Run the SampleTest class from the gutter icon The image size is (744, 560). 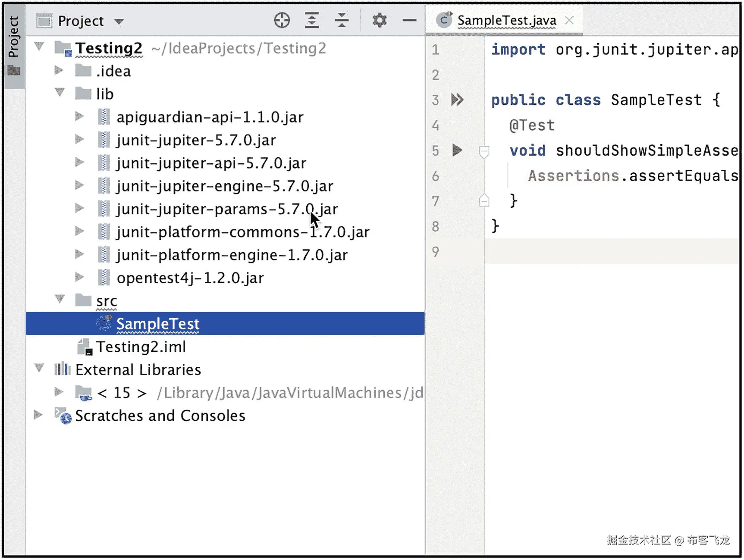[457, 100]
